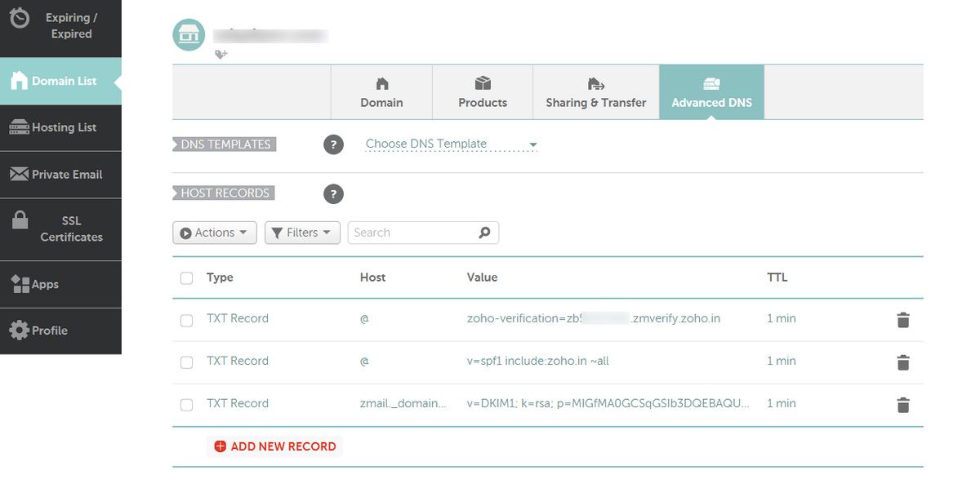Screen dimensions: 980x497
Task: Click the HOST RECORDS help question mark
Action: pyautogui.click(x=333, y=193)
